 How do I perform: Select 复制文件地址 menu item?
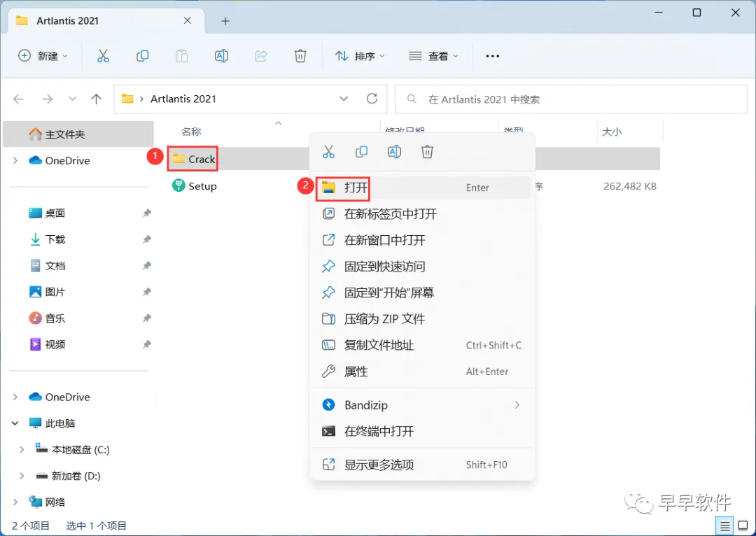[421, 345]
